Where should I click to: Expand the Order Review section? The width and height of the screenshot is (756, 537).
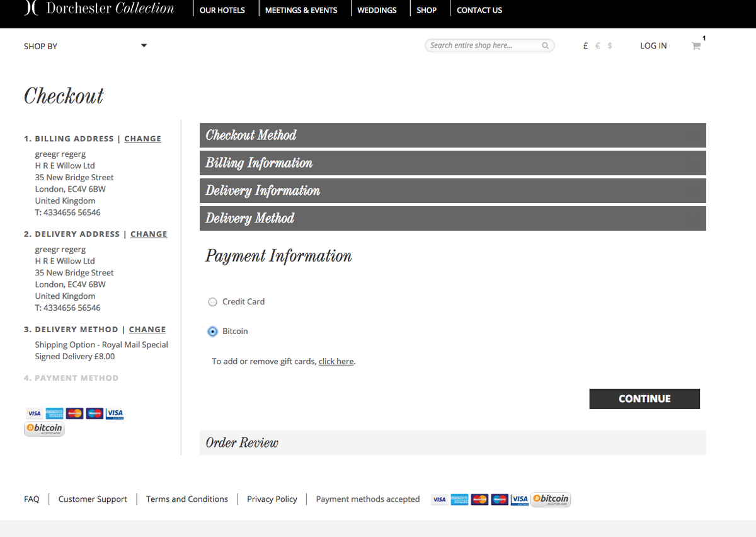coord(453,442)
